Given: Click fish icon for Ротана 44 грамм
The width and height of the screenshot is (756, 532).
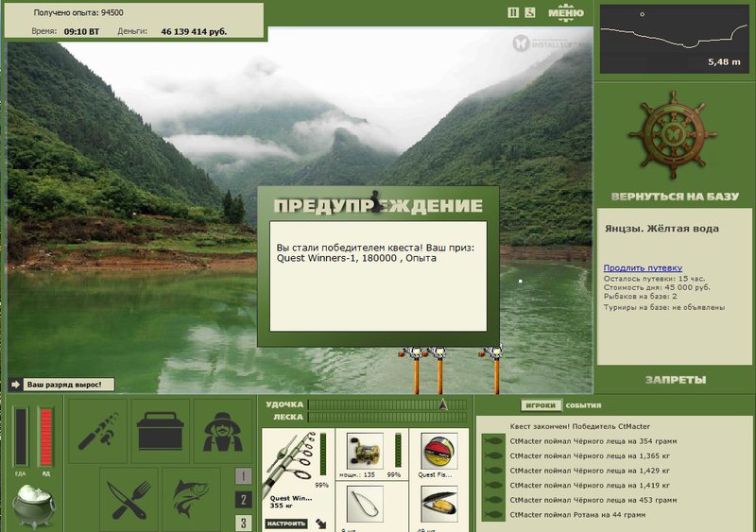Looking at the screenshot, I should tap(492, 515).
